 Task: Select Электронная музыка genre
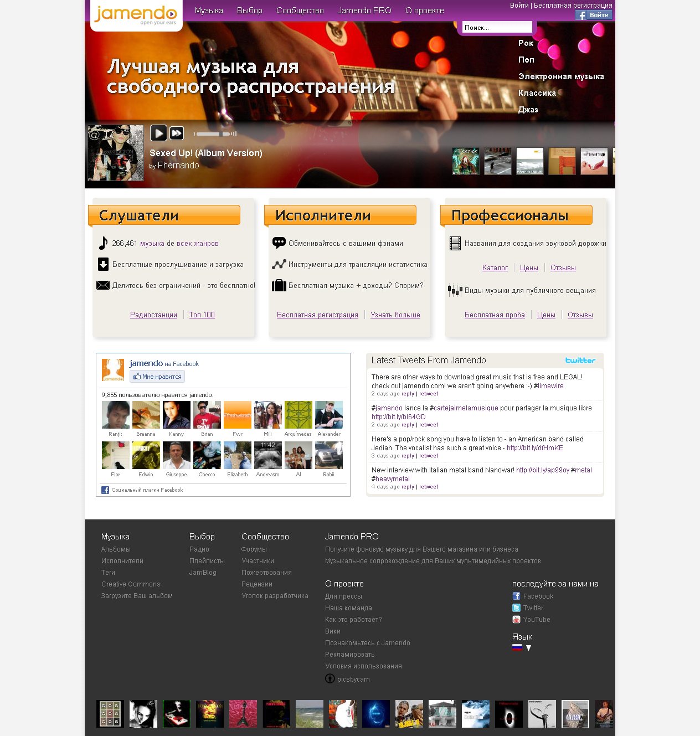point(561,76)
